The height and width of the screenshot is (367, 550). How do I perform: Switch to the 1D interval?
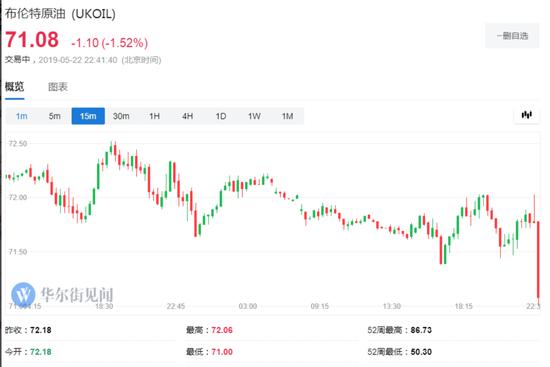[221, 116]
